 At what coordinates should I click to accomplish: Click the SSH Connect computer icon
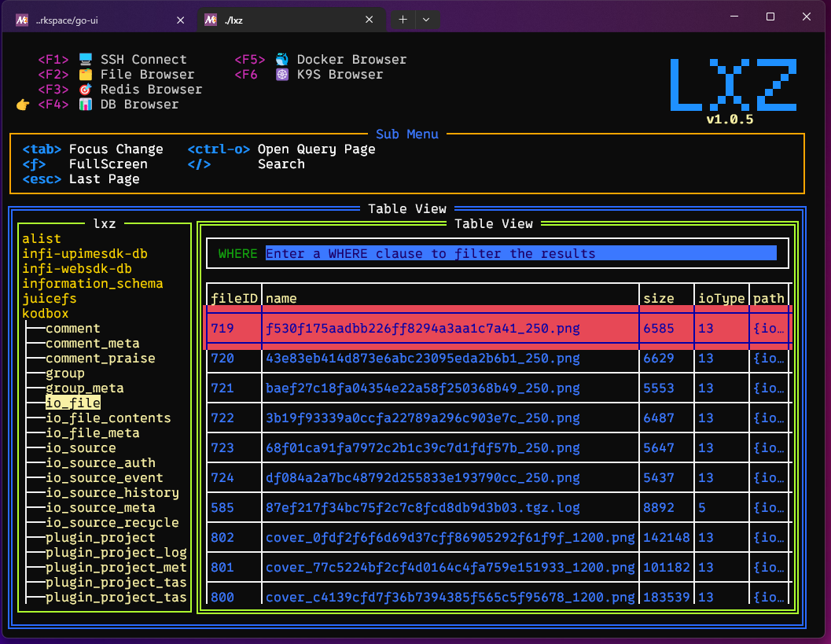(x=86, y=59)
